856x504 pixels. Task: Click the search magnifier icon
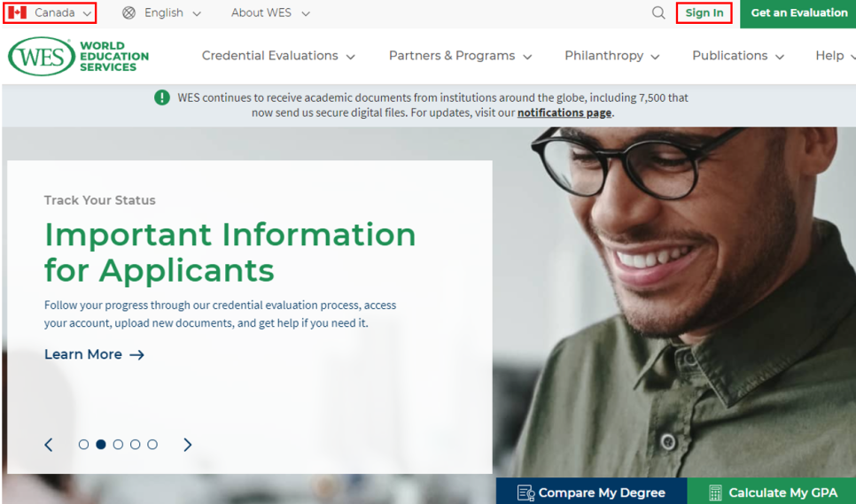pyautogui.click(x=658, y=12)
